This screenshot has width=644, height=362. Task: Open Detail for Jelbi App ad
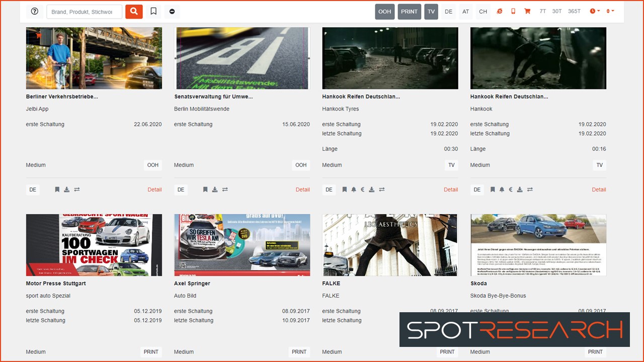click(x=154, y=190)
